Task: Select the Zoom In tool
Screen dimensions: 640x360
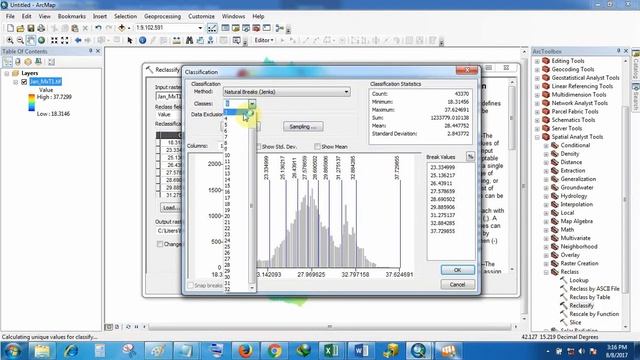Action: click(x=10, y=40)
